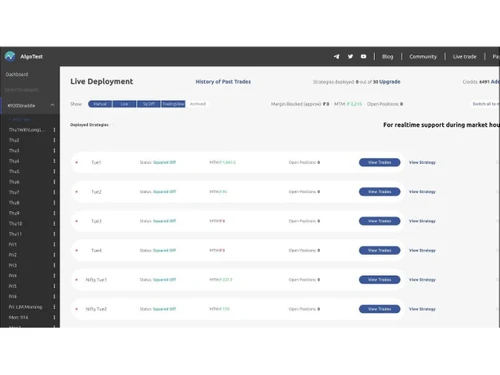
Task: Open three-dot menu for Thu10
Action: (x=54, y=224)
